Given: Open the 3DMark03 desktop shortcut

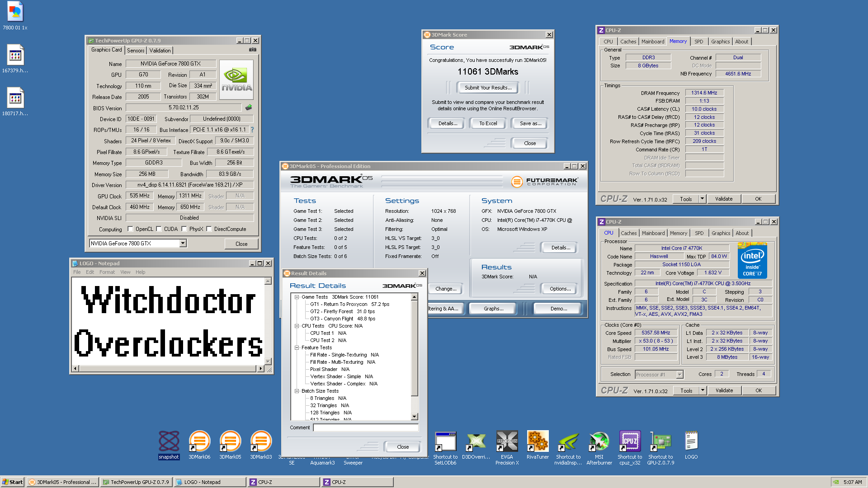Looking at the screenshot, I should (261, 445).
